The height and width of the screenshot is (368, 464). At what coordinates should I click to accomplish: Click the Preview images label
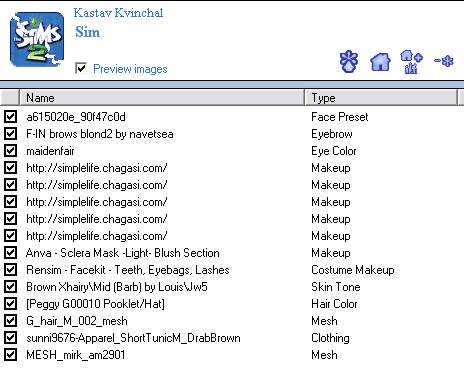[x=130, y=69]
